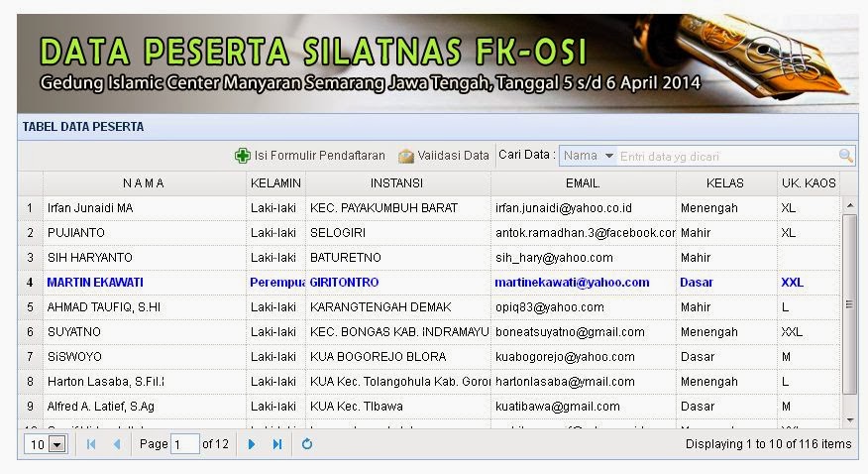Select the row SISWOYO
The image size is (868, 474).
point(429,357)
